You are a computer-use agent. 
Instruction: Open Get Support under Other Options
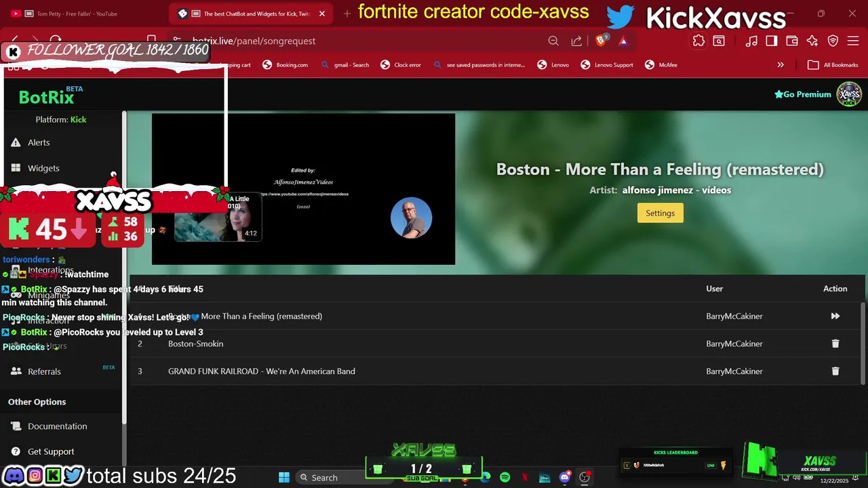pyautogui.click(x=51, y=451)
